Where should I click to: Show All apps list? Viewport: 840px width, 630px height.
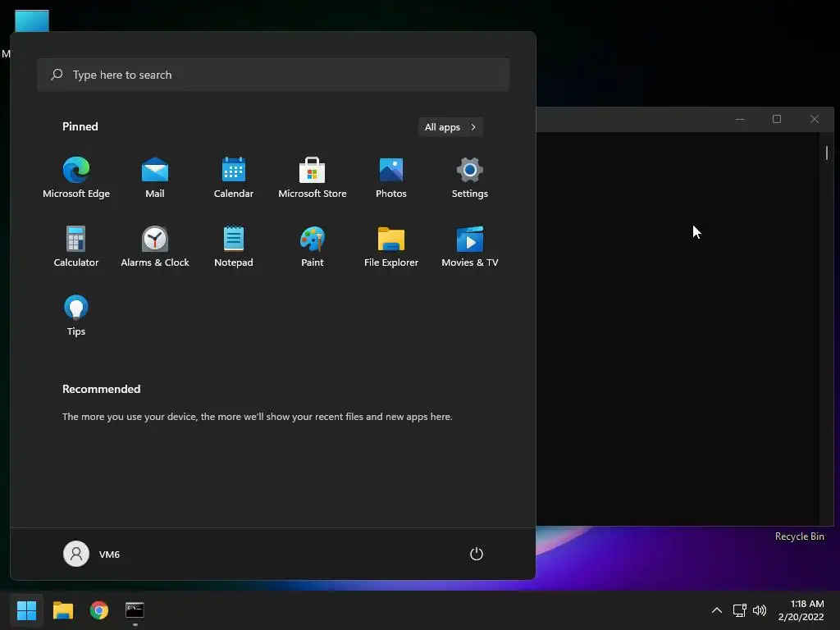pos(450,127)
